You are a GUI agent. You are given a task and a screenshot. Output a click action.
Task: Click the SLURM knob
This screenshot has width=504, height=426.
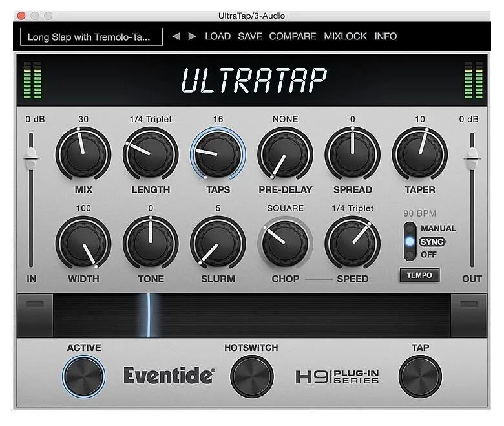click(218, 243)
